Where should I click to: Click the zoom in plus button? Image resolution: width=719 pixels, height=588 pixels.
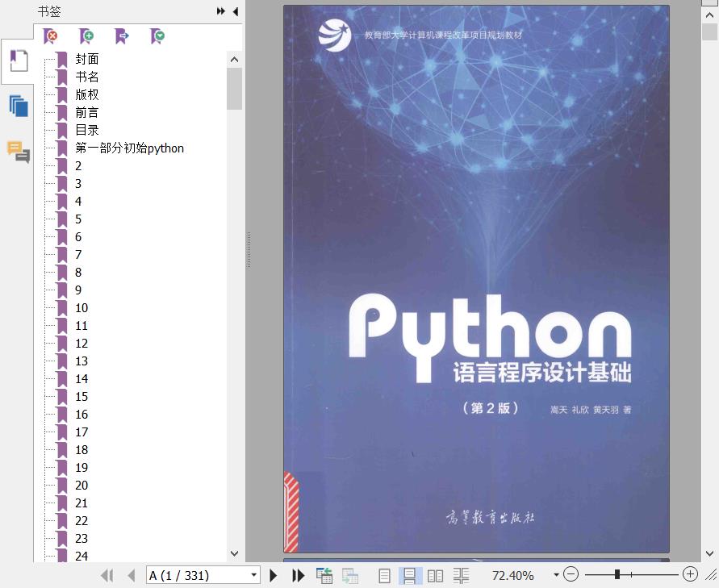(690, 574)
